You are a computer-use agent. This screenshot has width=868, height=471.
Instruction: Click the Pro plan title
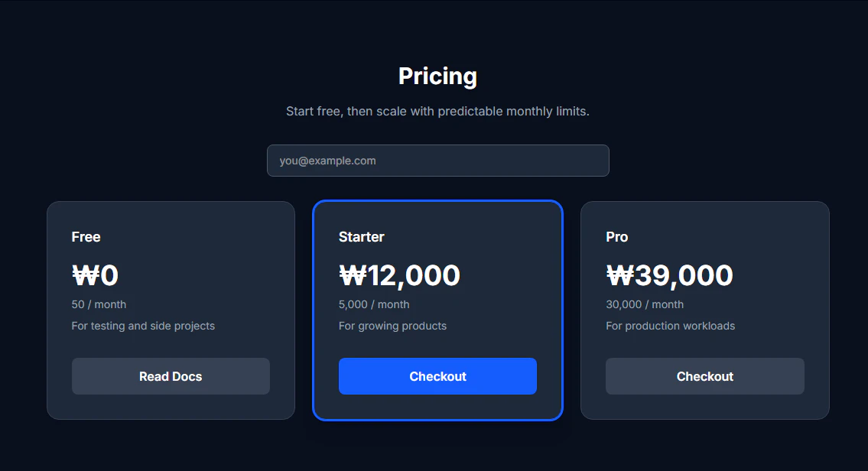[616, 237]
